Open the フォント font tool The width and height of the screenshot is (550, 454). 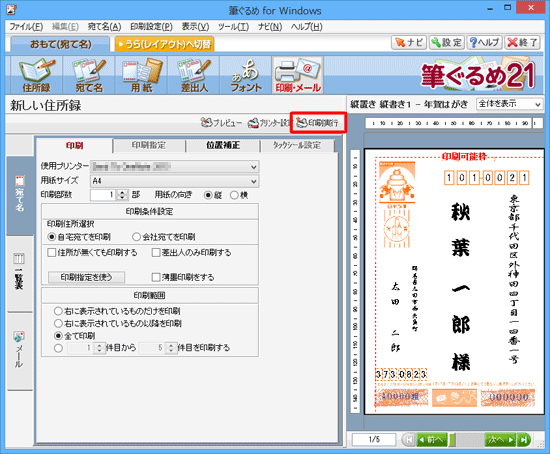click(246, 75)
